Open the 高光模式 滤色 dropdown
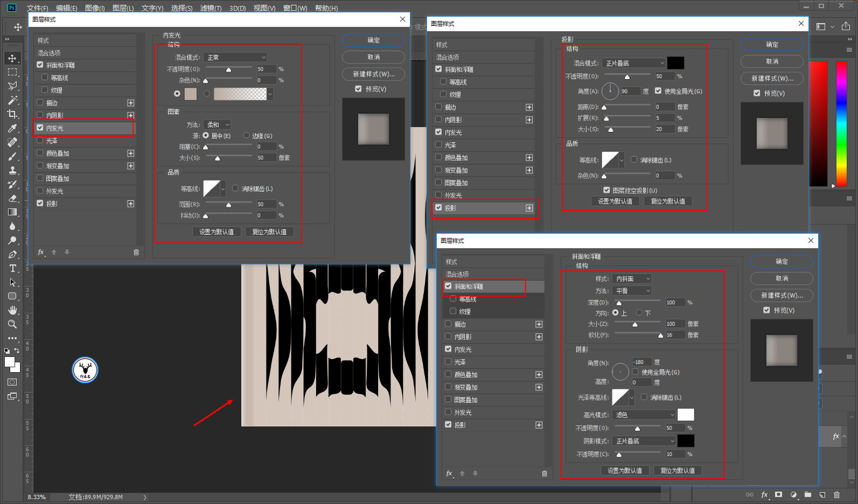The image size is (858, 504). pyautogui.click(x=644, y=415)
